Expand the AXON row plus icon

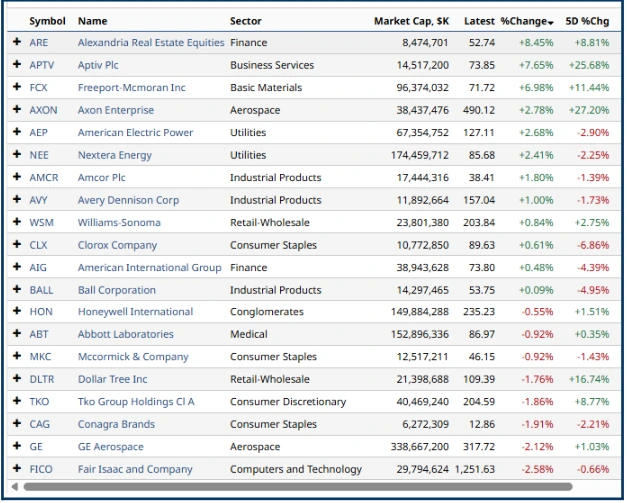(x=17, y=109)
